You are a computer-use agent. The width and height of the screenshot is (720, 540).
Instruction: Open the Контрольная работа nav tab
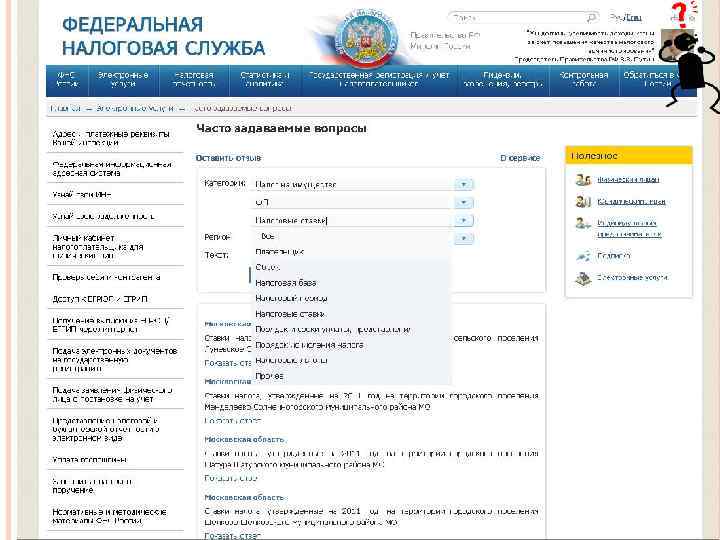click(x=584, y=79)
